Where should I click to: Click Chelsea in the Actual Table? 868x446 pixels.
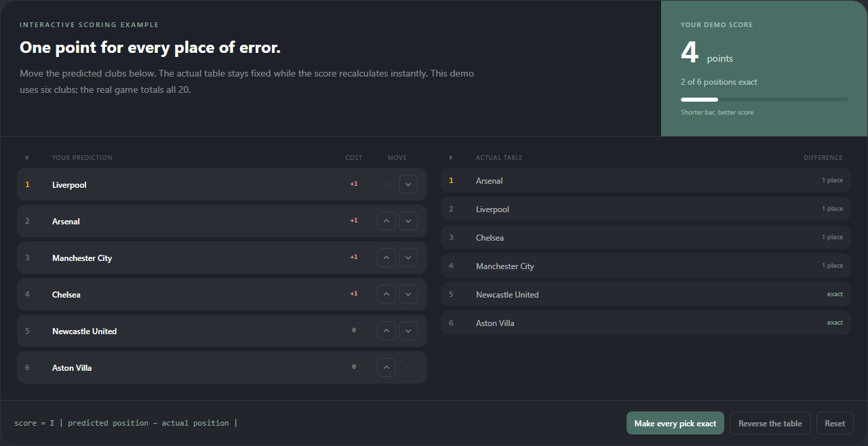[x=646, y=238]
